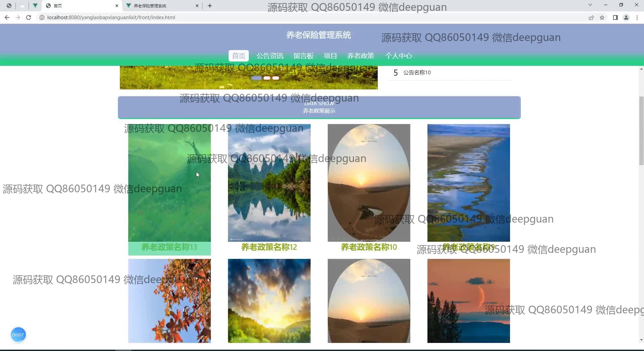Image resolution: width=644 pixels, height=351 pixels.
Task: Open 个人中心 from navigation
Action: click(398, 56)
